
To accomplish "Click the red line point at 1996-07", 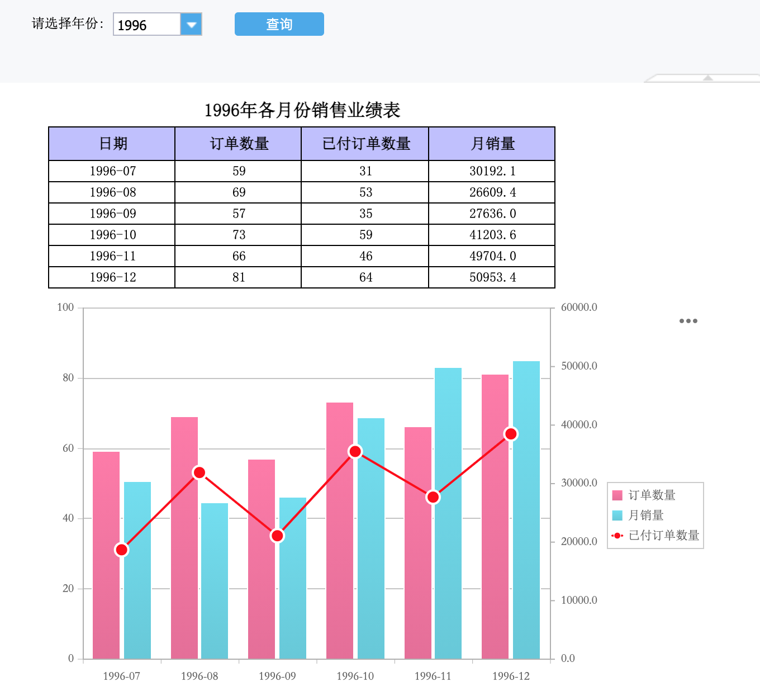I will point(122,550).
